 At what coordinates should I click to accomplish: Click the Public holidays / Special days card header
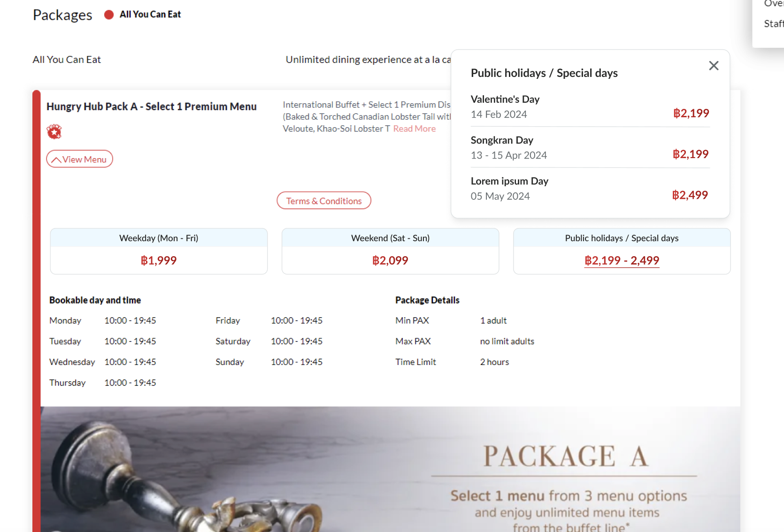coord(622,238)
